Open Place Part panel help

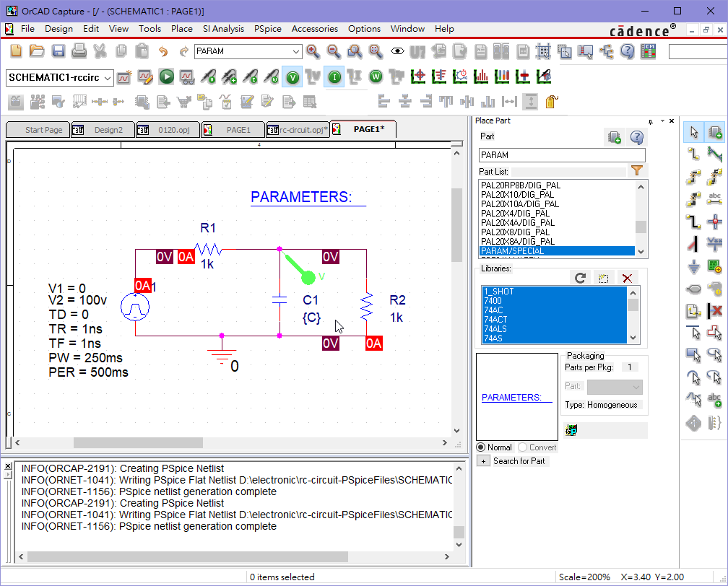pos(637,137)
